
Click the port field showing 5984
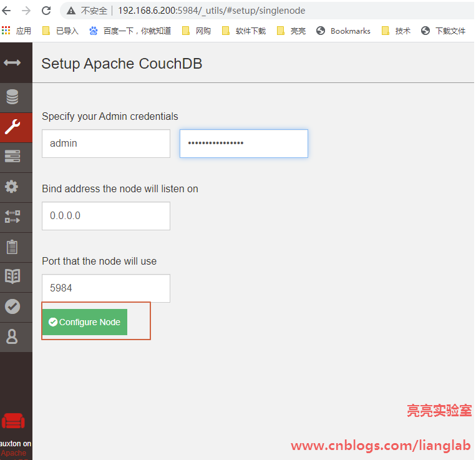106,288
